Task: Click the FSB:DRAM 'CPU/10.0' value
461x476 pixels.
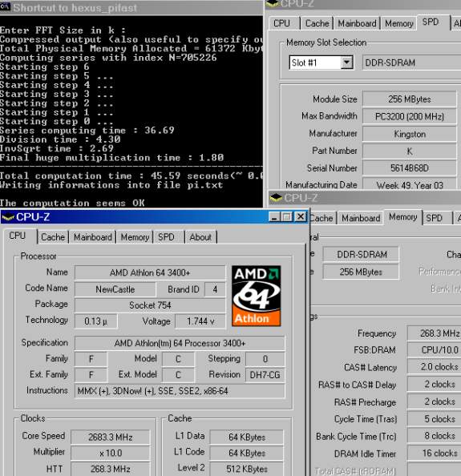Action: [435, 350]
